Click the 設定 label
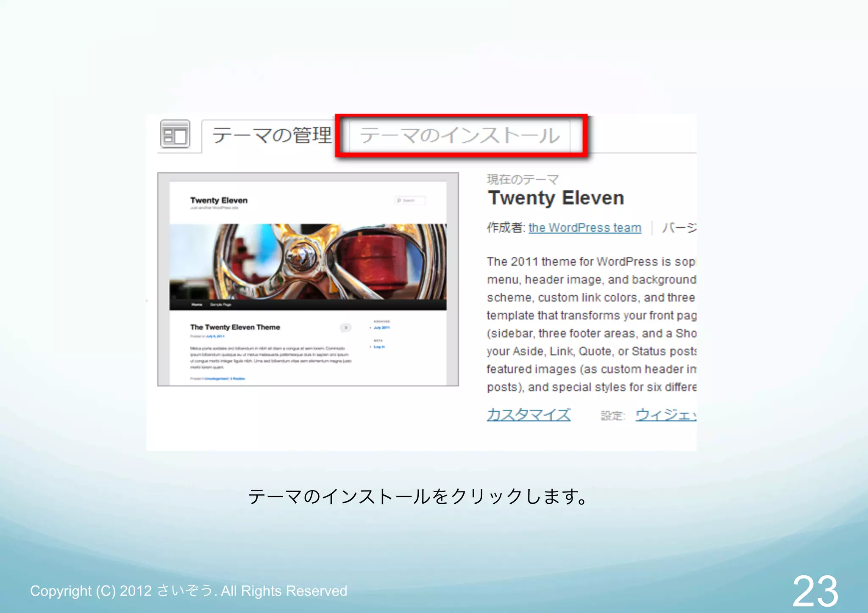The height and width of the screenshot is (613, 868). pos(613,416)
